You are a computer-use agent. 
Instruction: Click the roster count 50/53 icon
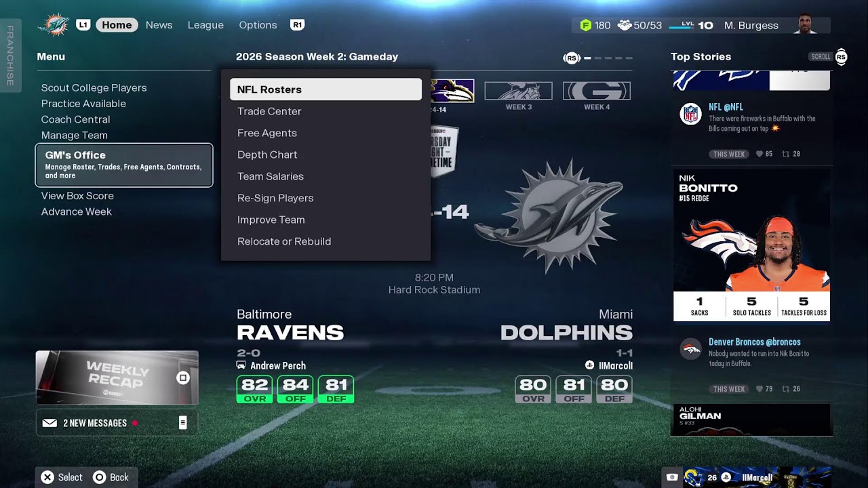(x=624, y=25)
